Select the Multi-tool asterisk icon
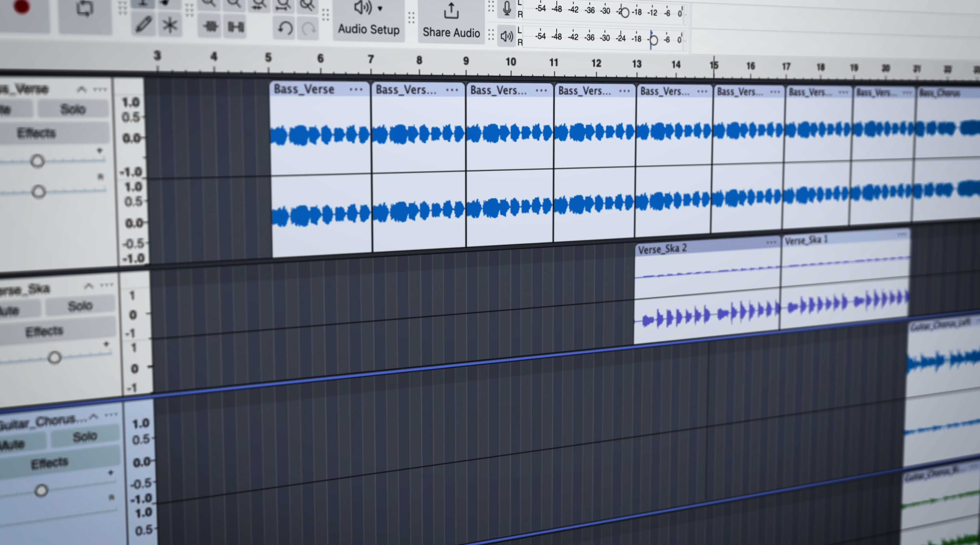This screenshot has width=980, height=545. [170, 26]
